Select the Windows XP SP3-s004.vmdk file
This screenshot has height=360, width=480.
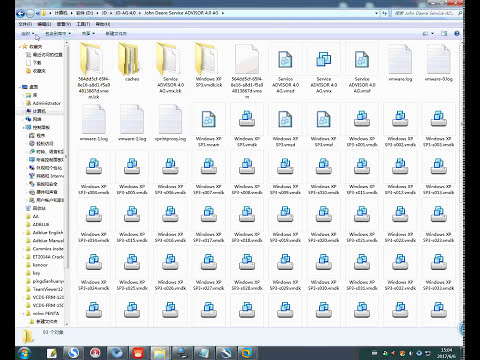point(94,173)
